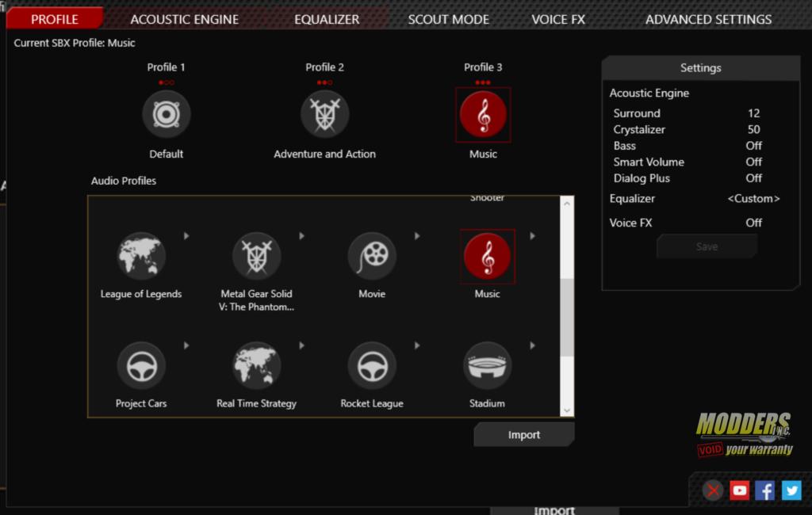
Task: Open the YouTube social icon
Action: [740, 490]
